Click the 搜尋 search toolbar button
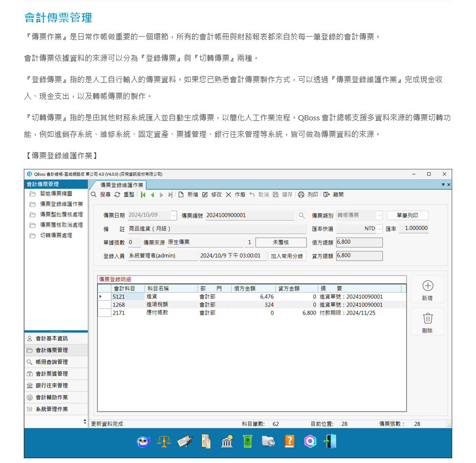 tap(101, 195)
